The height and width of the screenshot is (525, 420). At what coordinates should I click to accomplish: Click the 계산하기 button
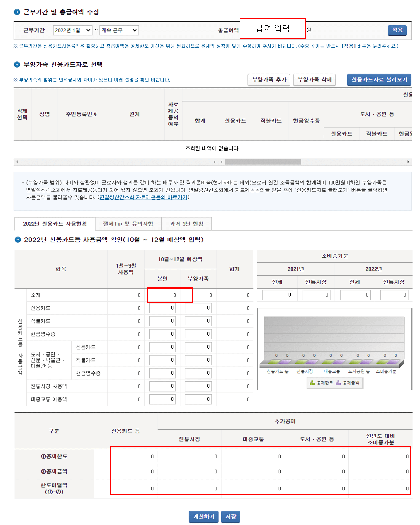[204, 517]
